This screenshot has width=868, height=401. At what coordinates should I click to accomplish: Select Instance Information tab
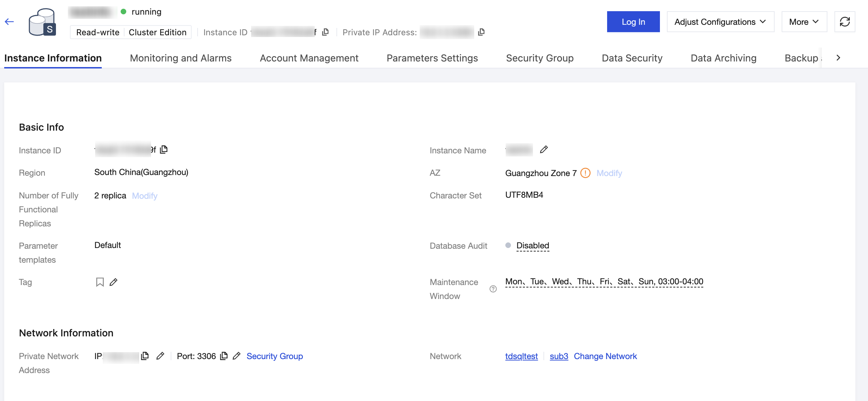(x=53, y=58)
